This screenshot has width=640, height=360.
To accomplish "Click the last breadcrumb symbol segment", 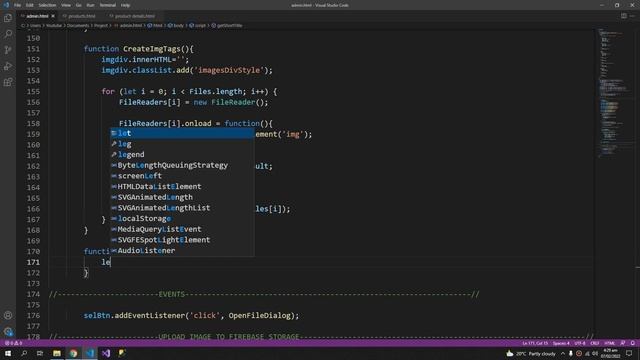I will pyautogui.click(x=229, y=25).
